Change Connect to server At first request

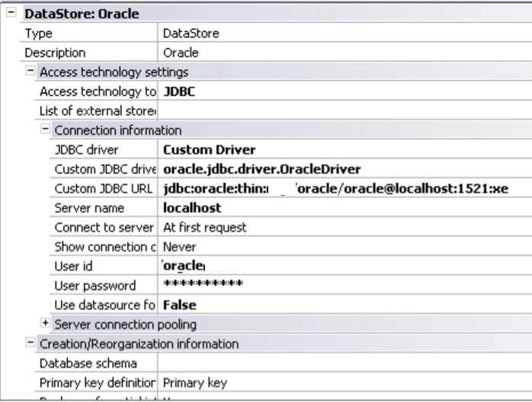point(205,228)
